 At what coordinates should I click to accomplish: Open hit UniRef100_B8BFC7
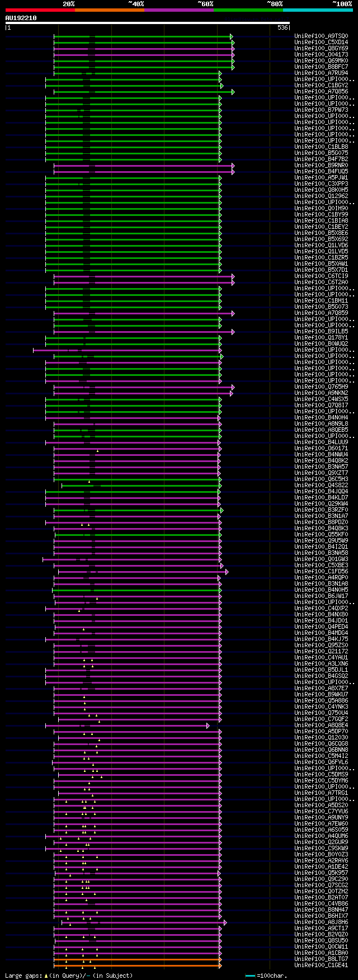tap(321, 67)
